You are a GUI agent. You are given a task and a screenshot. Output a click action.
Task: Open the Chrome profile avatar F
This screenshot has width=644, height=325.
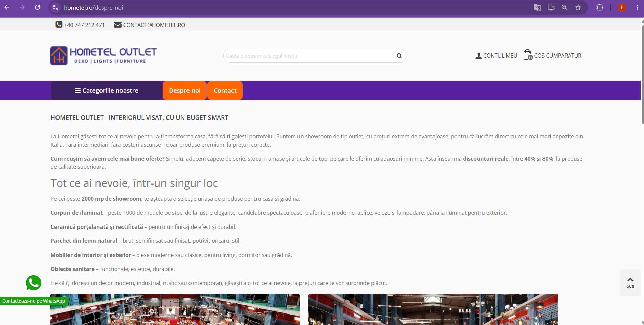622,7
